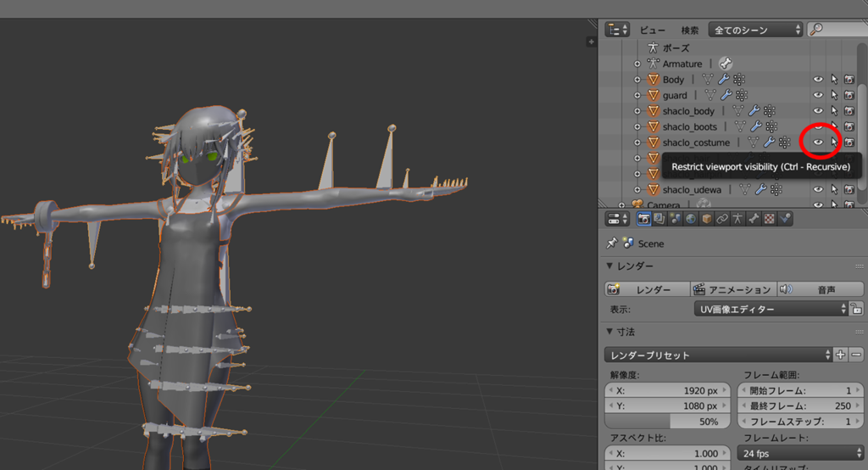Open the Texture checkerboard properties tab
Image resolution: width=868 pixels, height=470 pixels.
point(769,219)
